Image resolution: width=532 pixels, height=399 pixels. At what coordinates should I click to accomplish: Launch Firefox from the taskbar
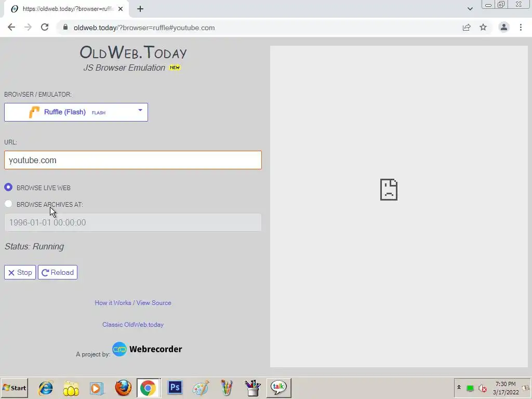(x=123, y=388)
